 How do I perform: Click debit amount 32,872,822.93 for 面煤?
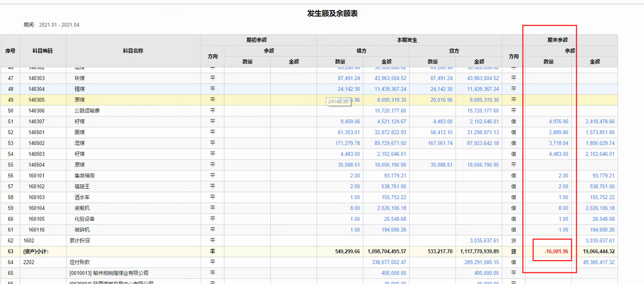tap(390, 132)
